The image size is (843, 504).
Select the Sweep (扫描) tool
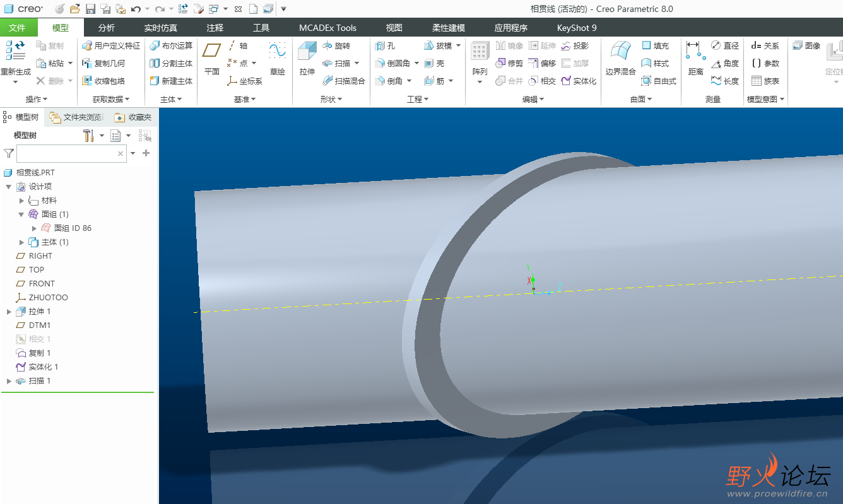coord(337,64)
